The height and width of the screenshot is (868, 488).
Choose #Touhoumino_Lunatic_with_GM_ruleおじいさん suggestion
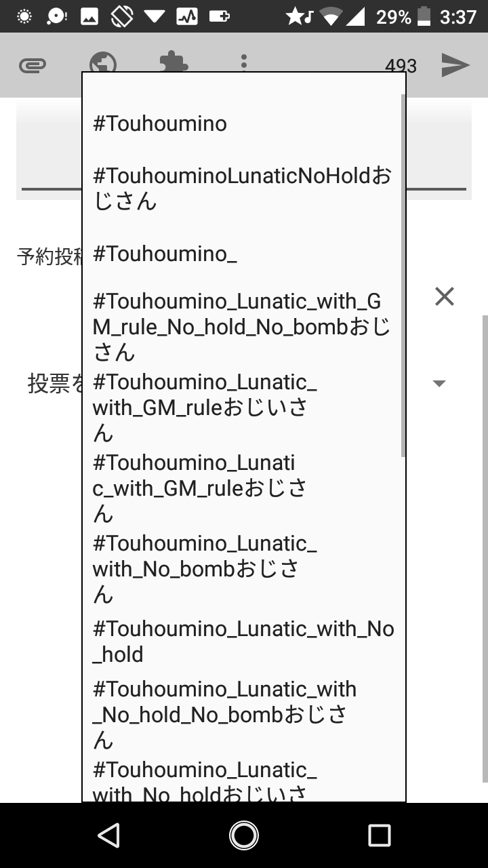tap(205, 407)
